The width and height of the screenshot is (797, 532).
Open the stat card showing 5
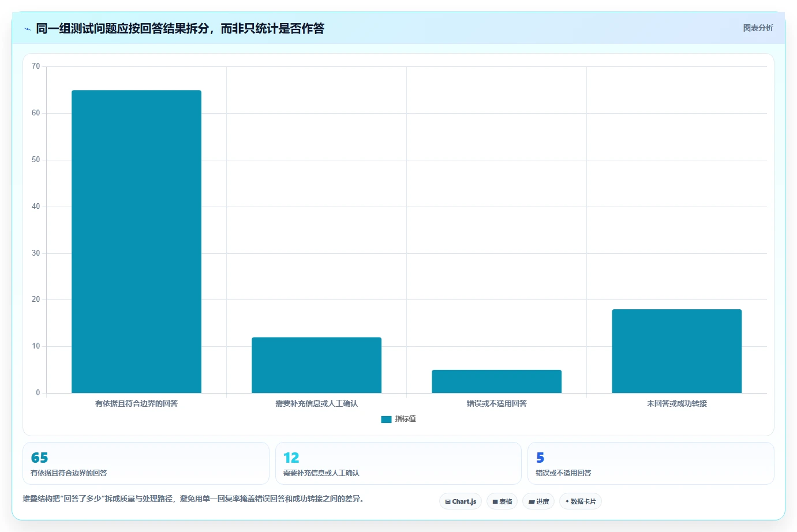(650, 463)
